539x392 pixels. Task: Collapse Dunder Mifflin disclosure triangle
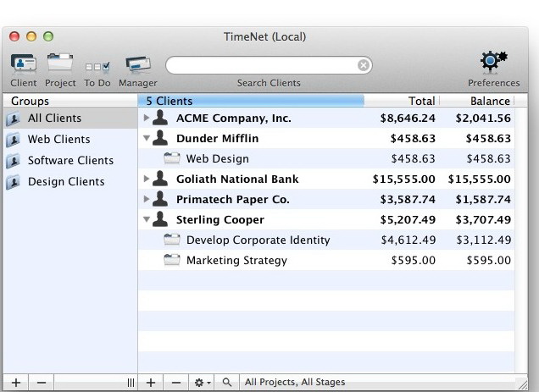(x=147, y=138)
